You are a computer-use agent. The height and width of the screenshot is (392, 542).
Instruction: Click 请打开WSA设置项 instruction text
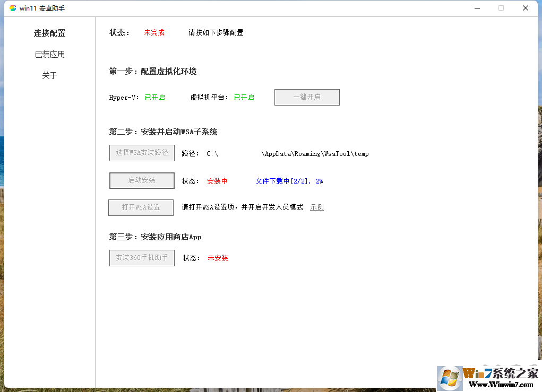coord(242,207)
